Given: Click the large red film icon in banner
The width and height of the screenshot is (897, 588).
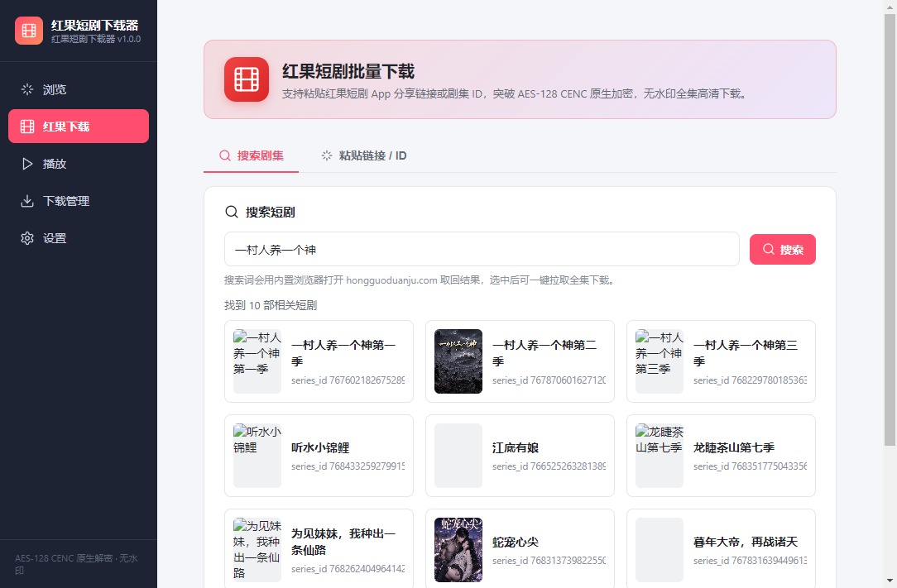Looking at the screenshot, I should 247,79.
